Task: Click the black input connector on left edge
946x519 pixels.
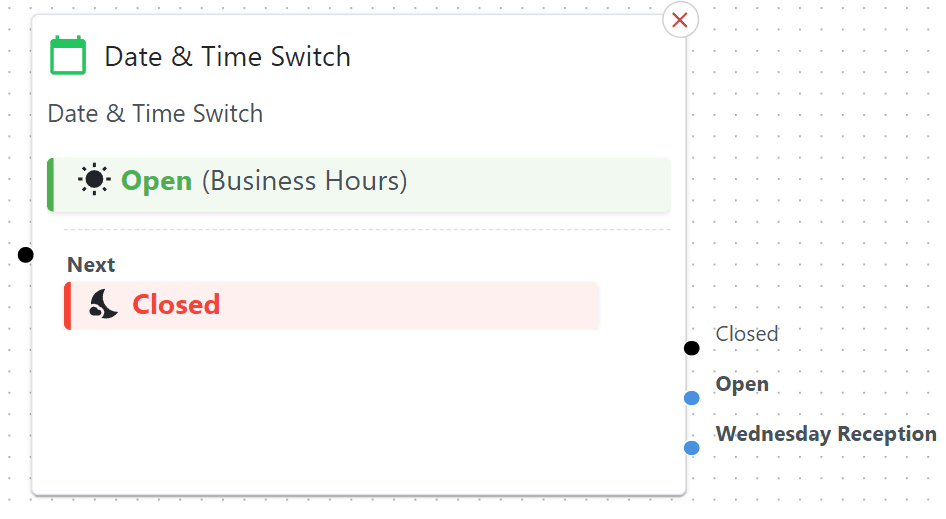Action: [x=26, y=255]
